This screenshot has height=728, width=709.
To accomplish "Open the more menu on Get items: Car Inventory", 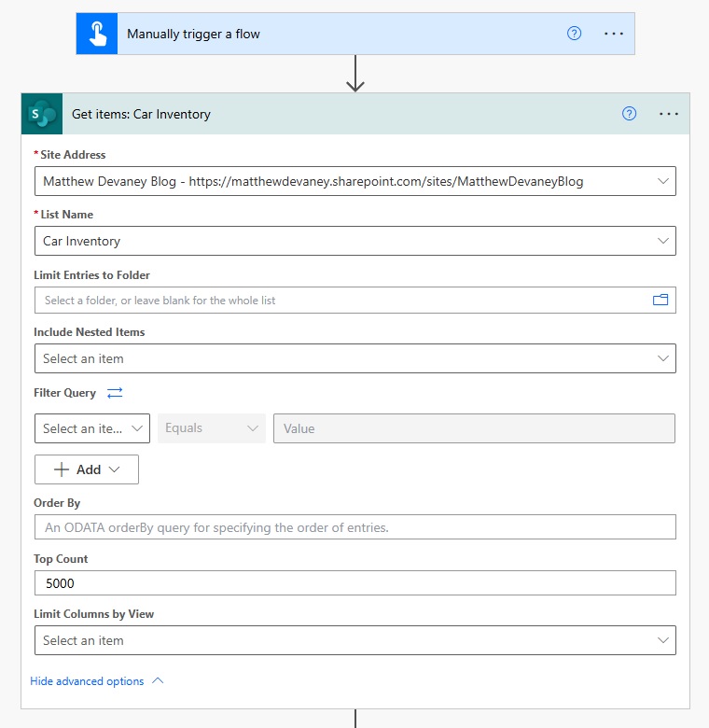I will pyautogui.click(x=668, y=114).
